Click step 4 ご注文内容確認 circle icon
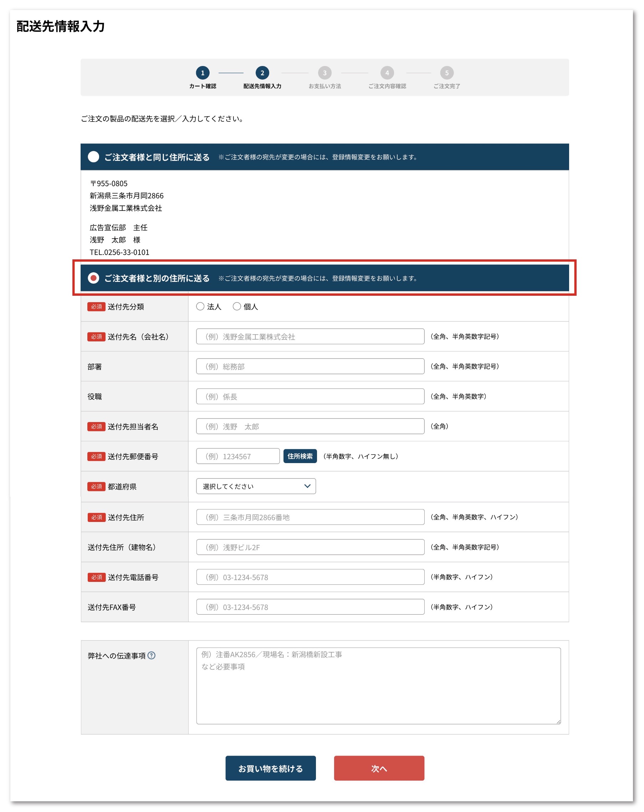 pyautogui.click(x=387, y=73)
